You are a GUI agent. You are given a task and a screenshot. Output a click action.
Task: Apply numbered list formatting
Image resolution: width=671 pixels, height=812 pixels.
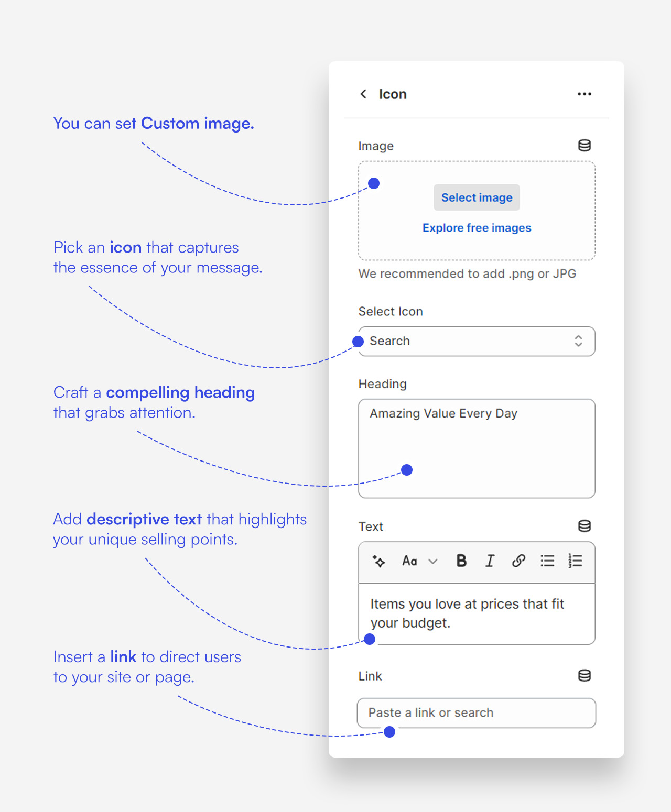575,561
